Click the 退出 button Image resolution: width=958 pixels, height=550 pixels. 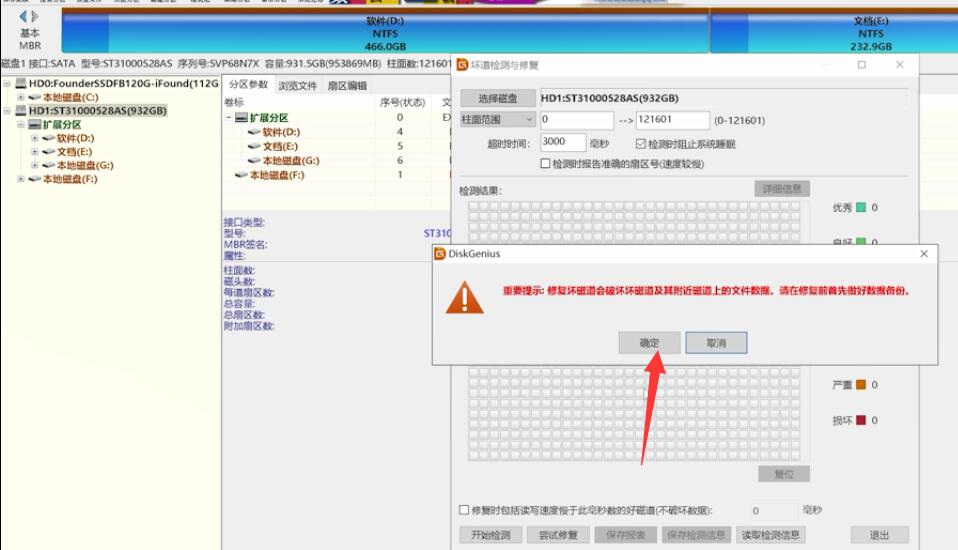click(880, 535)
